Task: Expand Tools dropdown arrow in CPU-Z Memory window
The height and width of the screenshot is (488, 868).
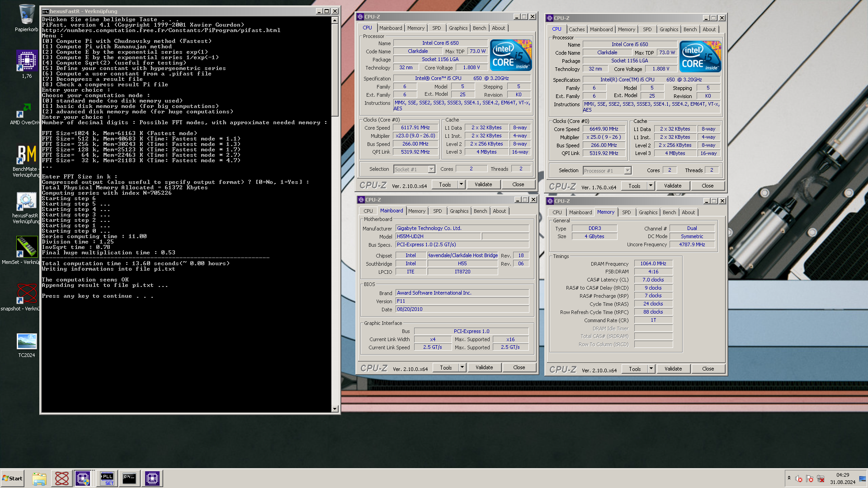Action: tap(651, 369)
